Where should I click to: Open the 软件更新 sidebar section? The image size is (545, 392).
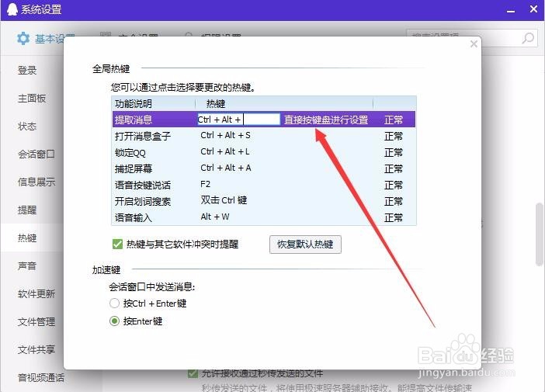pyautogui.click(x=36, y=294)
